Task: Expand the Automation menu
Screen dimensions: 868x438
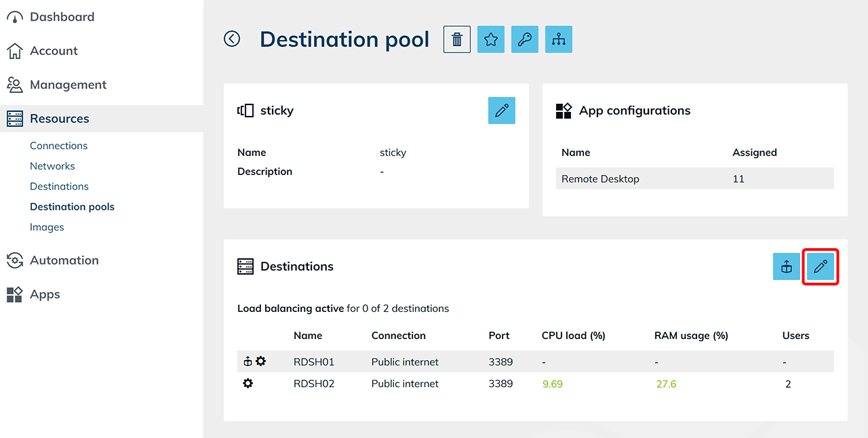Action: tap(64, 260)
